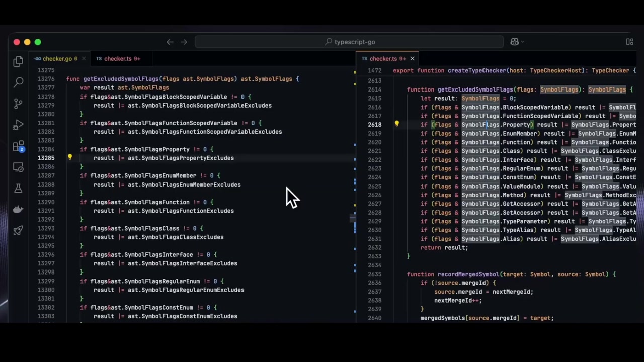Click the SymbolFlagsBlockScopedVariableExcludes assignment line
The width and height of the screenshot is (644, 362).
click(183, 105)
